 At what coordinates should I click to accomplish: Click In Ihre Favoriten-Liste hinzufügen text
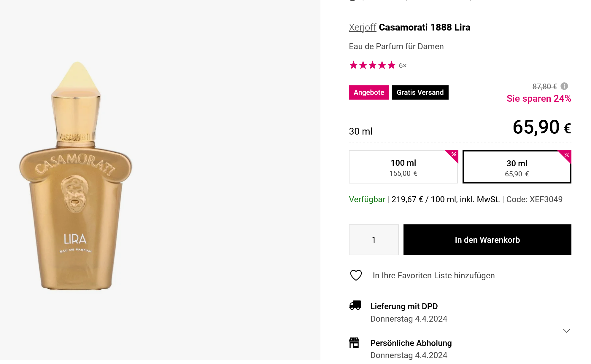(433, 275)
